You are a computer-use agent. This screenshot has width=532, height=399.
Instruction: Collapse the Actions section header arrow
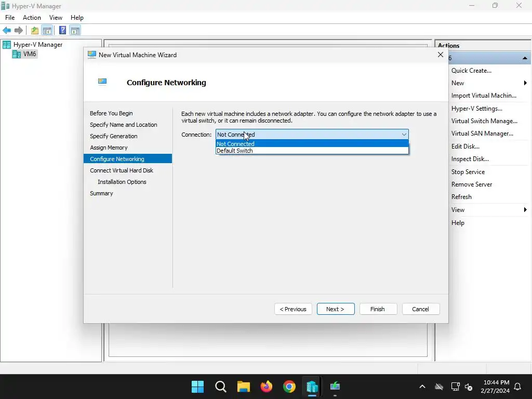525,58
